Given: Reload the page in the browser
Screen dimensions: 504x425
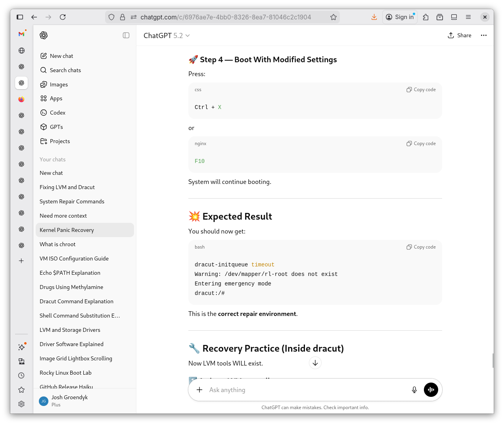Looking at the screenshot, I should click(x=63, y=17).
